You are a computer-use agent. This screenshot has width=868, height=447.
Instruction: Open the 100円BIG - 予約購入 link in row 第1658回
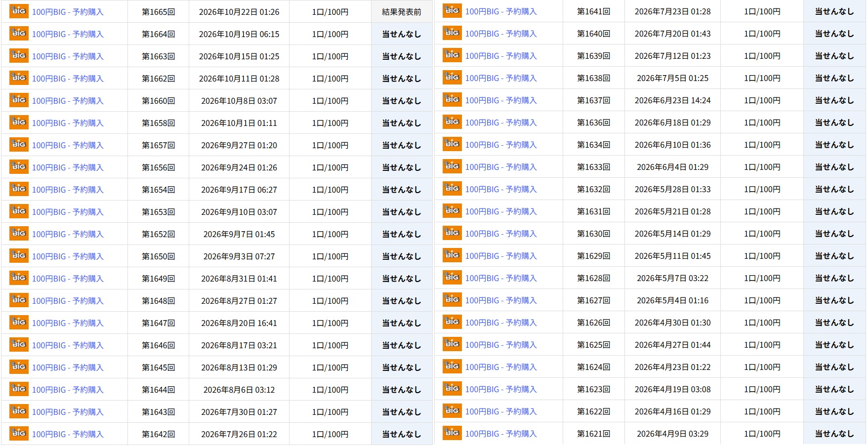point(68,123)
